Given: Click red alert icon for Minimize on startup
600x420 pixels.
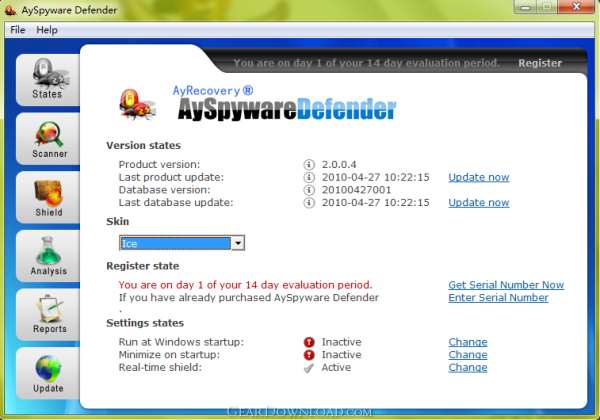Looking at the screenshot, I should coord(309,355).
